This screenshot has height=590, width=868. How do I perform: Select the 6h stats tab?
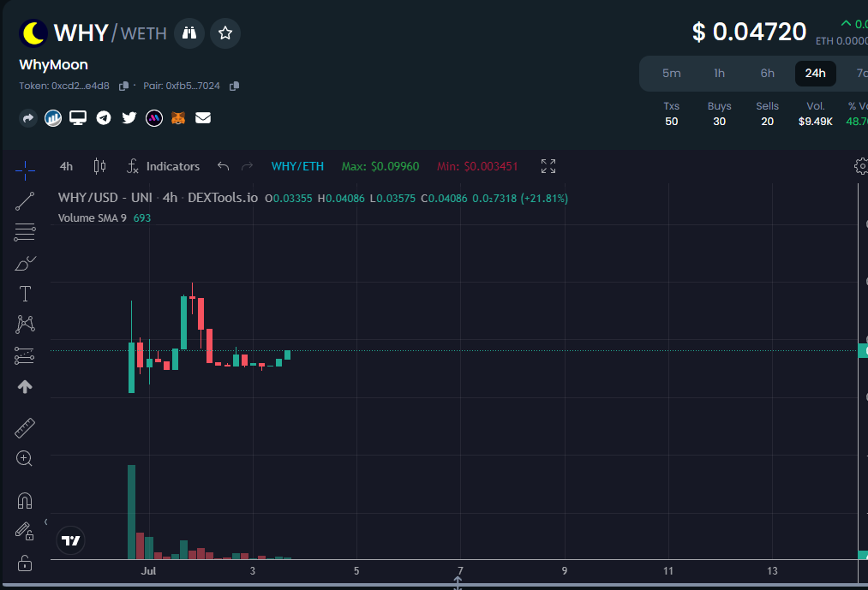767,73
